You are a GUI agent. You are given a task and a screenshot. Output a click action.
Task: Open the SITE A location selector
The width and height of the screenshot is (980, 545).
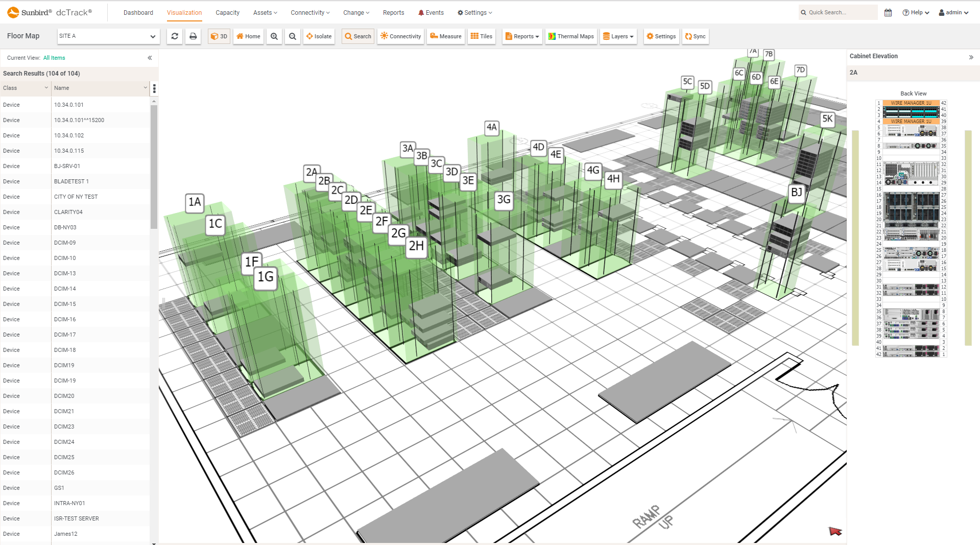pos(108,36)
